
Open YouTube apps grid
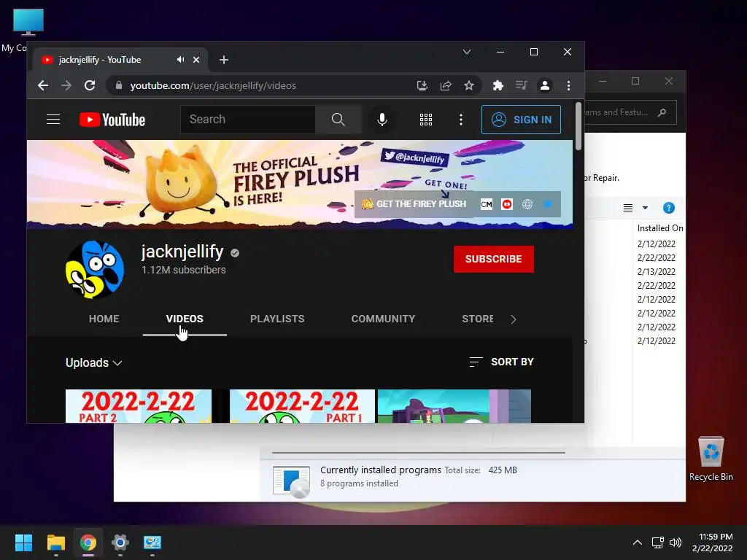(x=426, y=119)
